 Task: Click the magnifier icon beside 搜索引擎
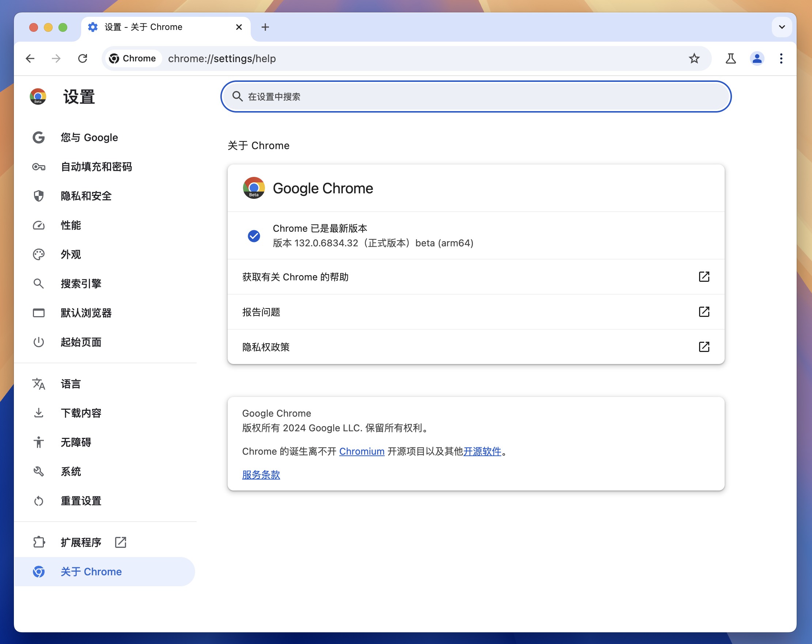(x=38, y=284)
